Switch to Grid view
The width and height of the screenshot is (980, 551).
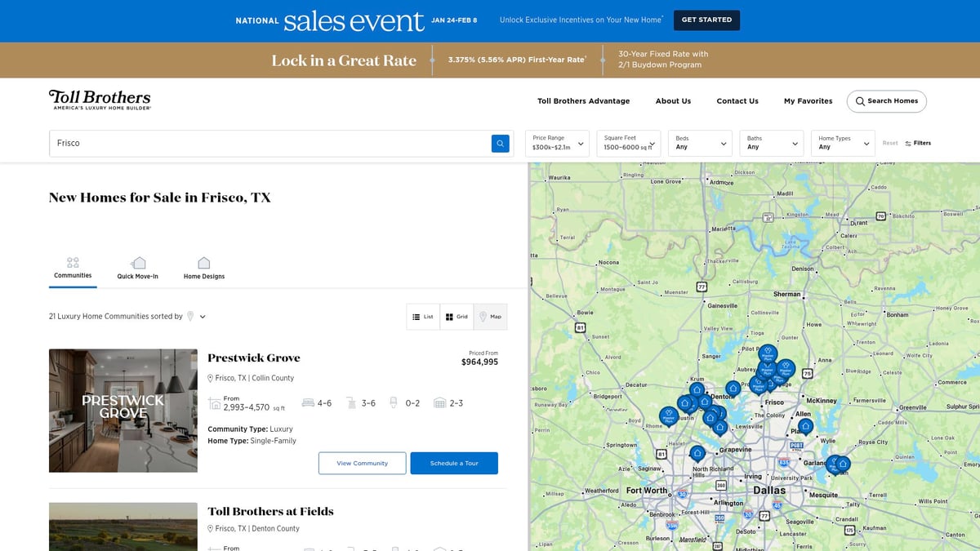pos(457,317)
